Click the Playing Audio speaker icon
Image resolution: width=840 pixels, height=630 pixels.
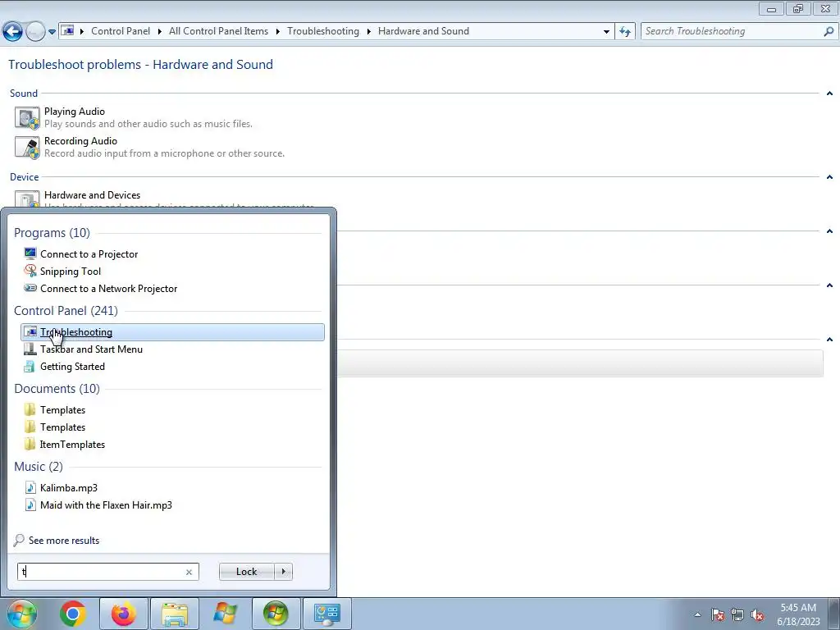[27, 118]
